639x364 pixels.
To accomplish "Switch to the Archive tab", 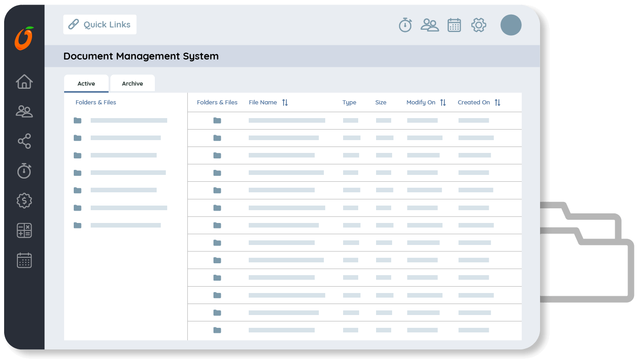I will coord(132,84).
